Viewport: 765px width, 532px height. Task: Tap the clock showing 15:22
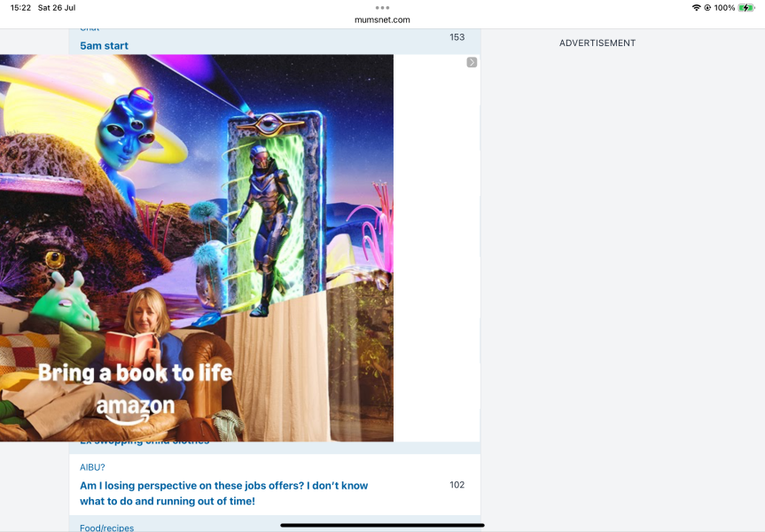click(21, 8)
